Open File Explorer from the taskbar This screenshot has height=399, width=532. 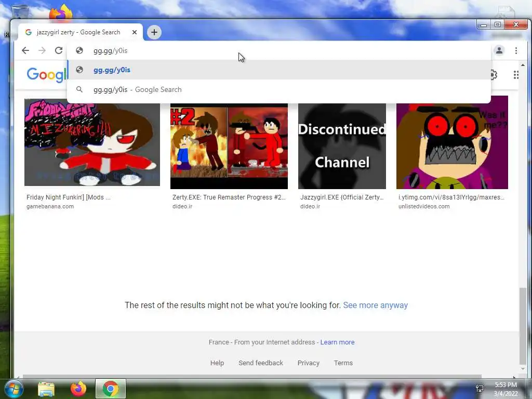pyautogui.click(x=46, y=389)
